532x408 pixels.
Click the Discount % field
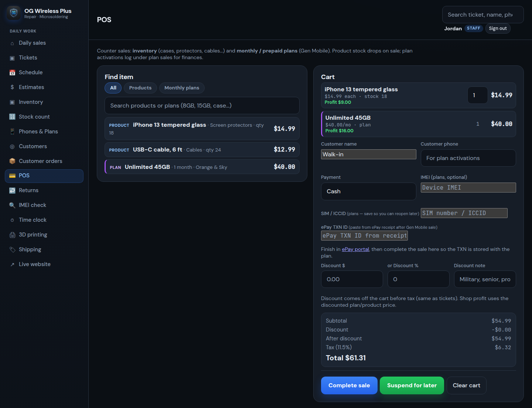point(419,279)
